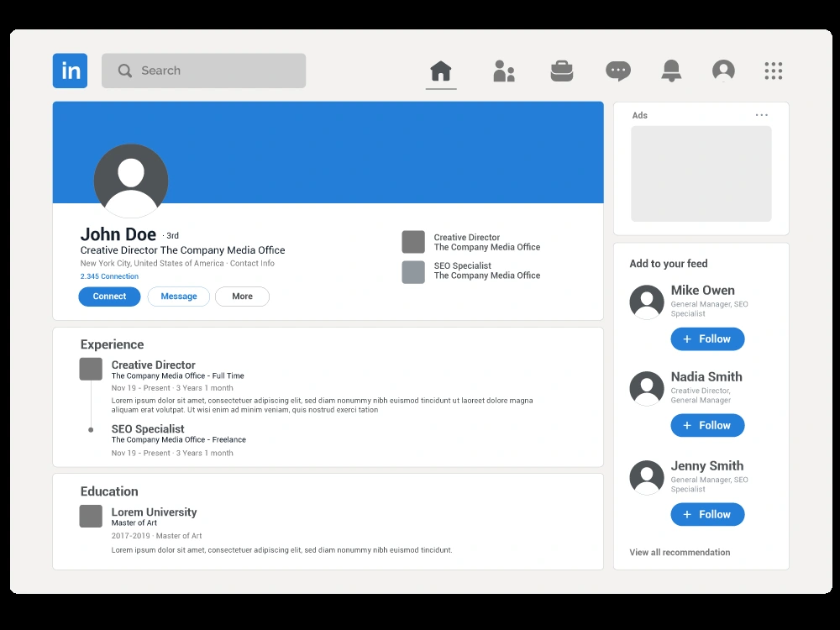Click in the Search input field
This screenshot has height=630, width=840.
(203, 71)
